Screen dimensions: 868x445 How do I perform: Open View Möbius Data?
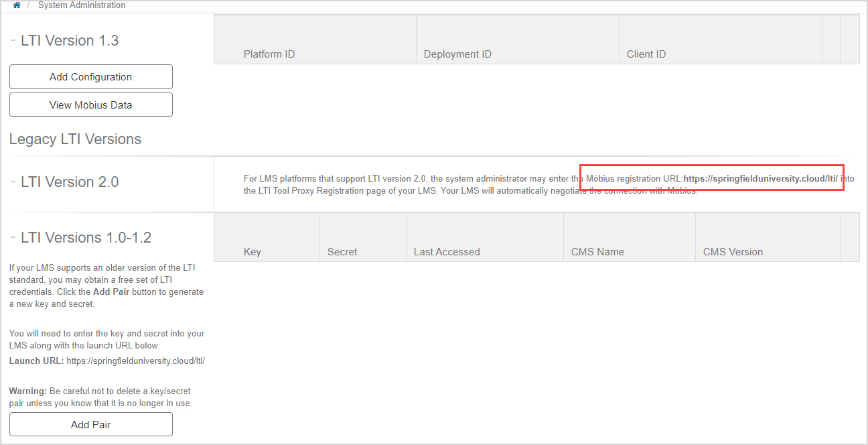pos(90,105)
